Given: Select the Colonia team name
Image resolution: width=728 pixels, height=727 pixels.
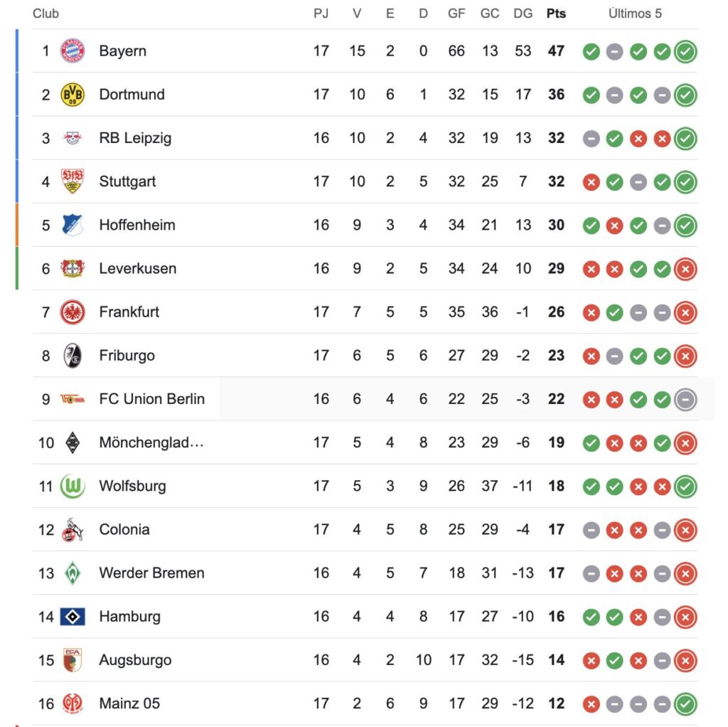Looking at the screenshot, I should tap(124, 530).
